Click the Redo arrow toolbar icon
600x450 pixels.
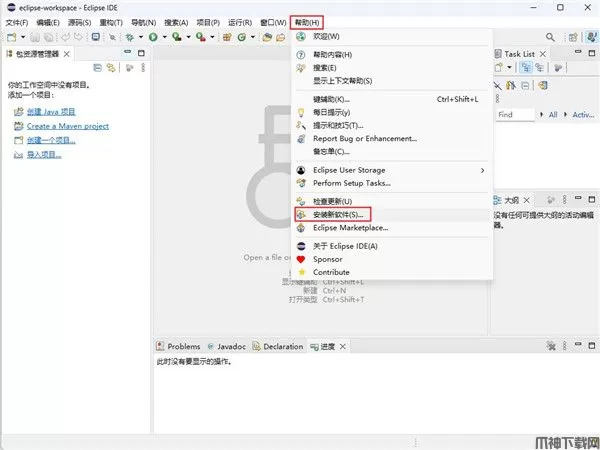[x=78, y=37]
